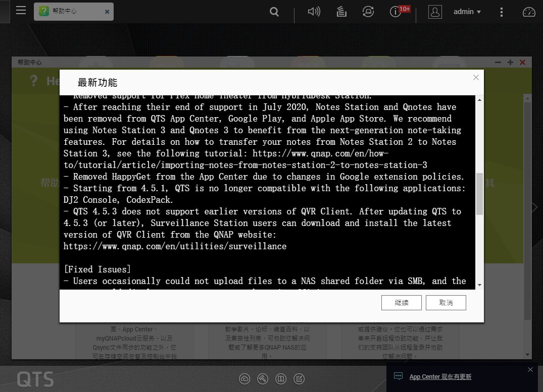Open the dashboard gauge icon

529,12
